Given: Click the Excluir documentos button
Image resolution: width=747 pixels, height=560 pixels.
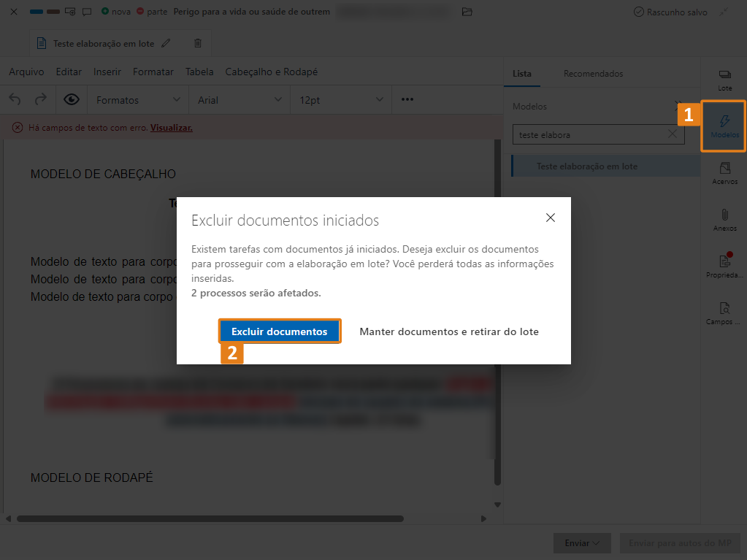Looking at the screenshot, I should [279, 331].
